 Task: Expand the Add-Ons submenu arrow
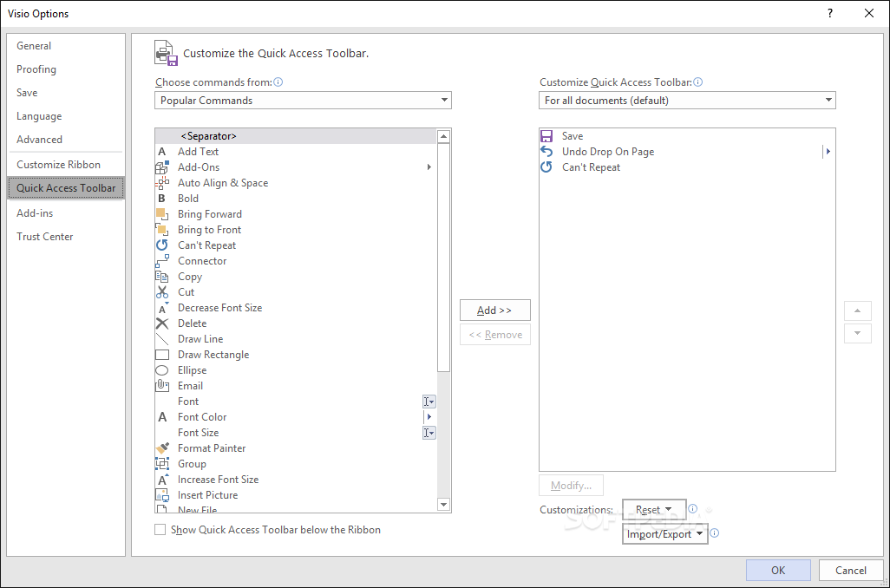point(429,167)
